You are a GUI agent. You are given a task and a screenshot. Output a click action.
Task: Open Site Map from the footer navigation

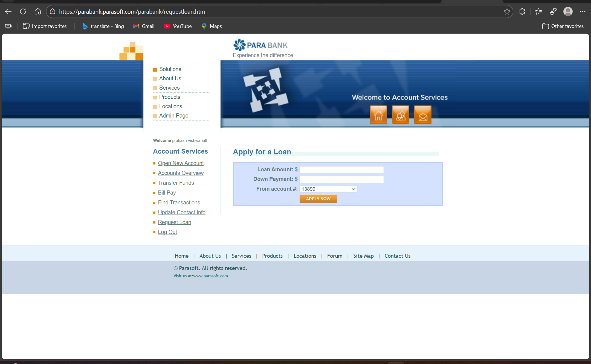[x=363, y=256]
